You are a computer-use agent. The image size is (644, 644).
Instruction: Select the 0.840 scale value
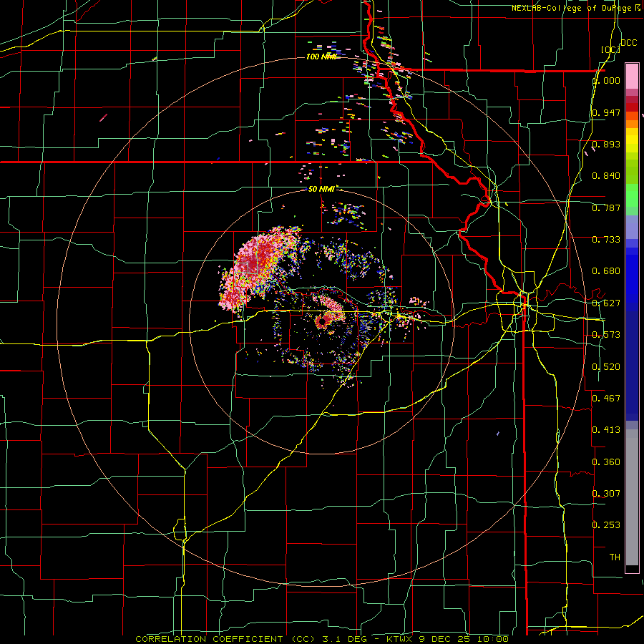[x=606, y=176]
